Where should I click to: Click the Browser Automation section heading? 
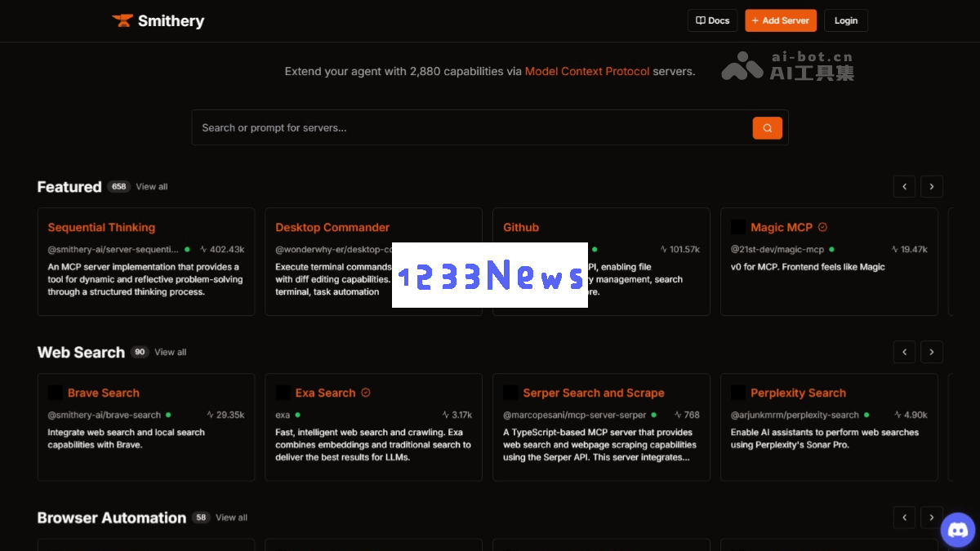coord(112,518)
